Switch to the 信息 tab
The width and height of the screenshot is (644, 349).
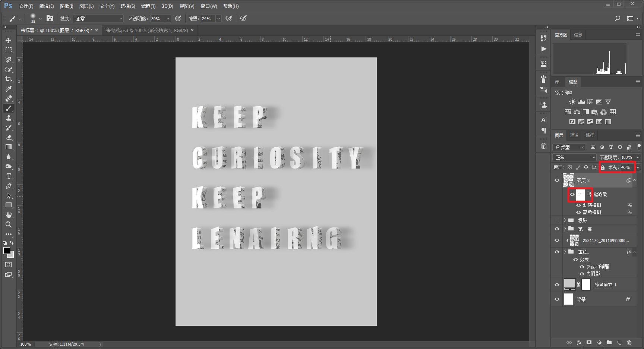click(x=578, y=35)
